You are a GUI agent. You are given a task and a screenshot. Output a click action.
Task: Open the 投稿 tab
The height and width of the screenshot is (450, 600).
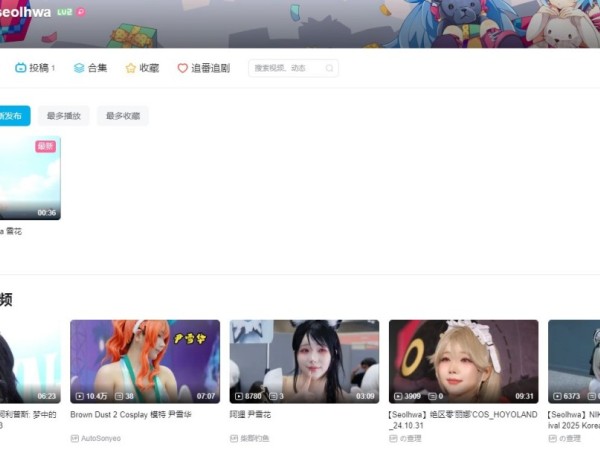[35, 68]
